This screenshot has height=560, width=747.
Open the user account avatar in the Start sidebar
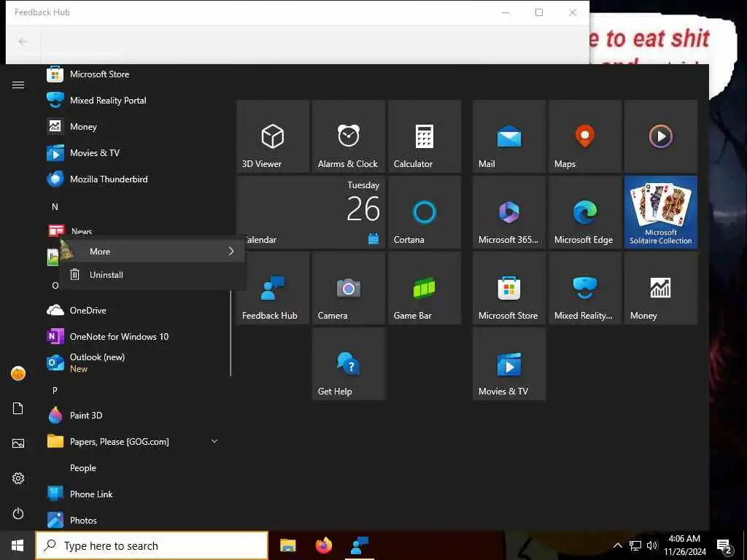point(18,373)
